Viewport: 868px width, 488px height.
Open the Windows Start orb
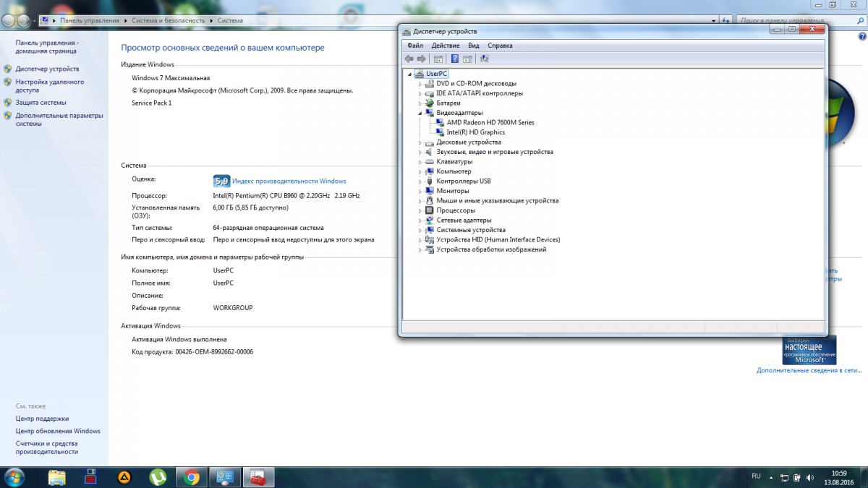pos(14,477)
